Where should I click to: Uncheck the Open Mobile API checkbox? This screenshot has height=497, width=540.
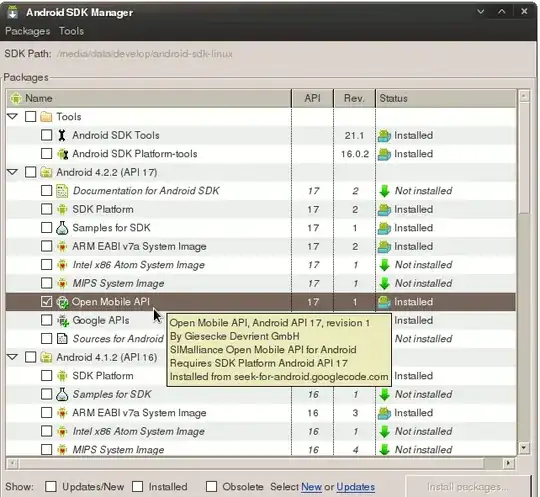point(46,302)
